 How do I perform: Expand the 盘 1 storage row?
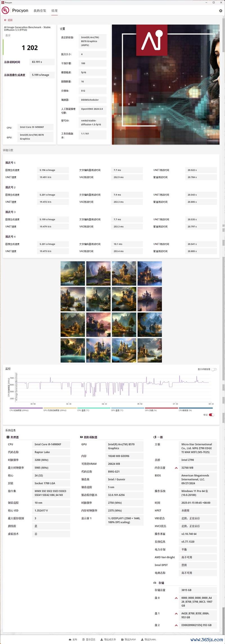(176, 613)
